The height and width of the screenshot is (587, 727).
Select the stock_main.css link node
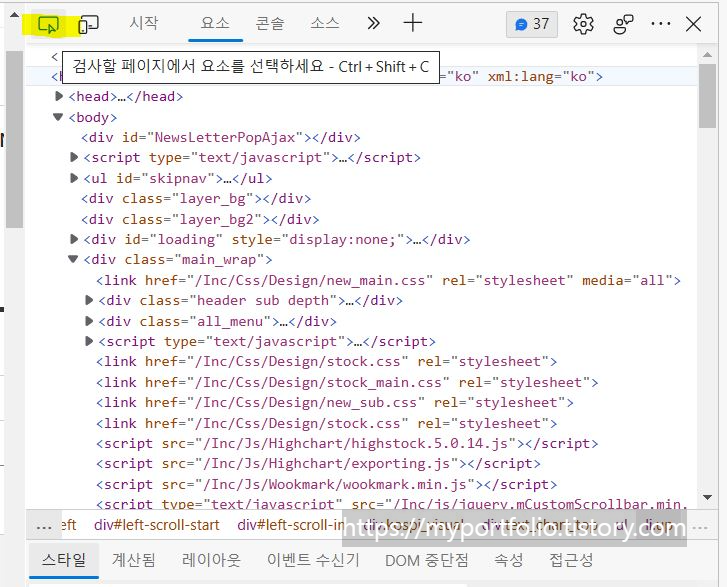pyautogui.click(x=347, y=382)
